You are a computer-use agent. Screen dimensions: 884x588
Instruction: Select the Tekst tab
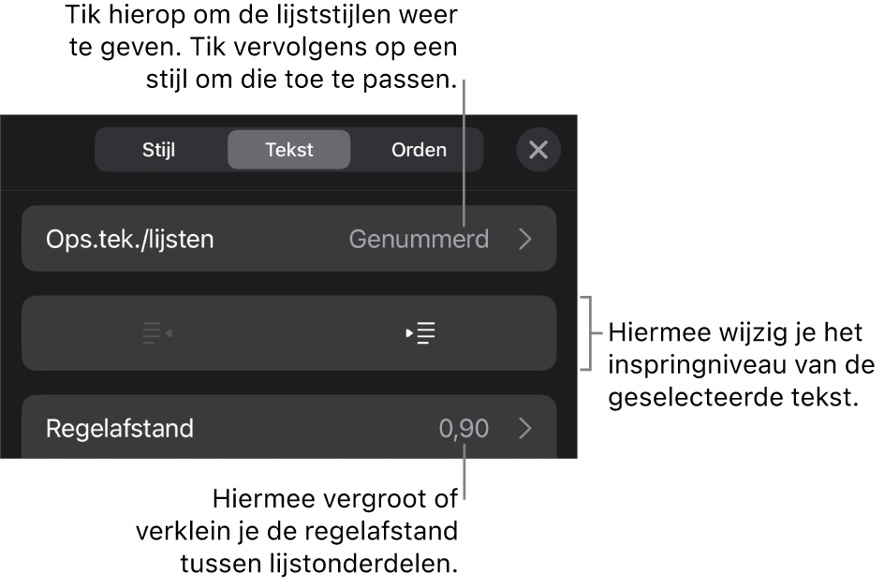pos(289,150)
